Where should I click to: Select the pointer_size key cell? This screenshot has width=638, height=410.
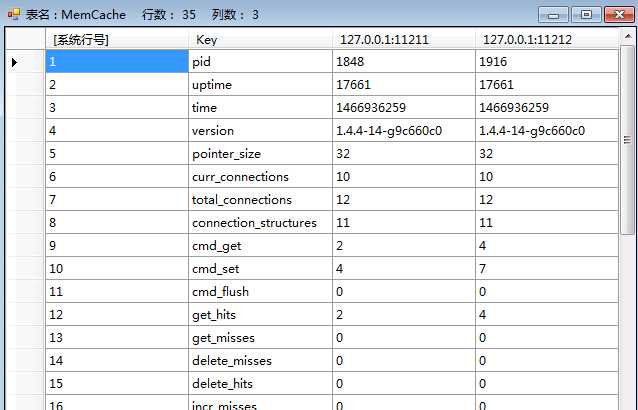click(x=260, y=154)
